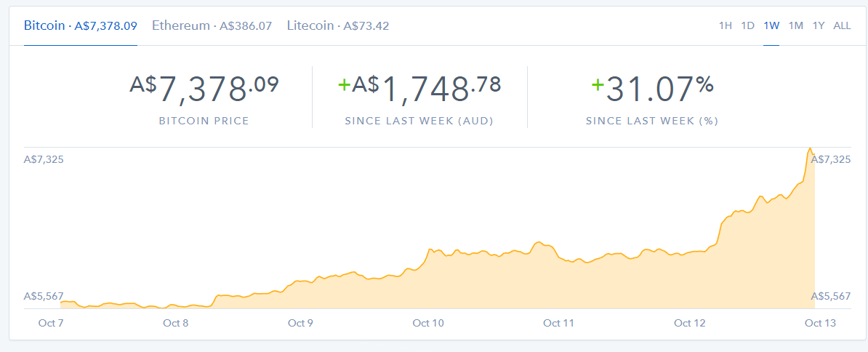Click the left A$5,567 axis label
Image resolution: width=868 pixels, height=352 pixels.
44,296
